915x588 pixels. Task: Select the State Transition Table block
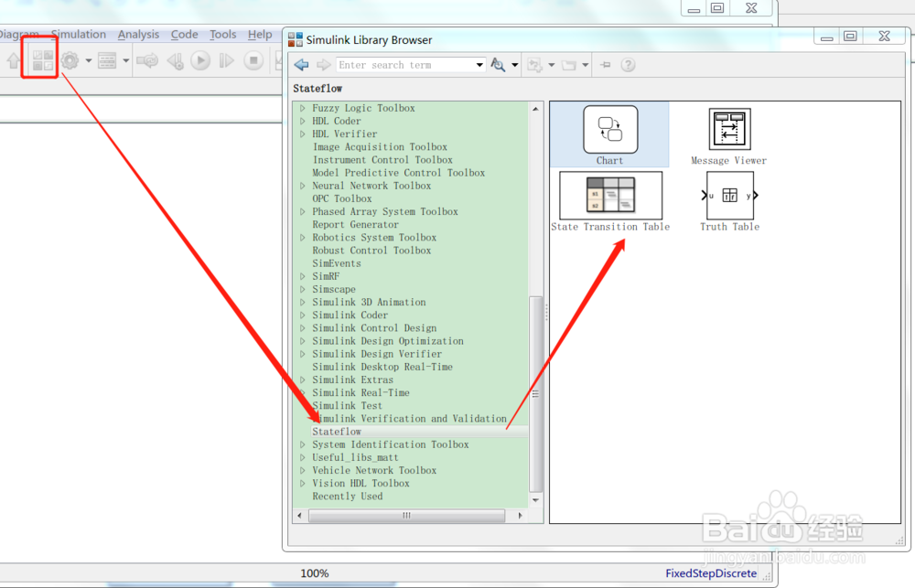610,201
